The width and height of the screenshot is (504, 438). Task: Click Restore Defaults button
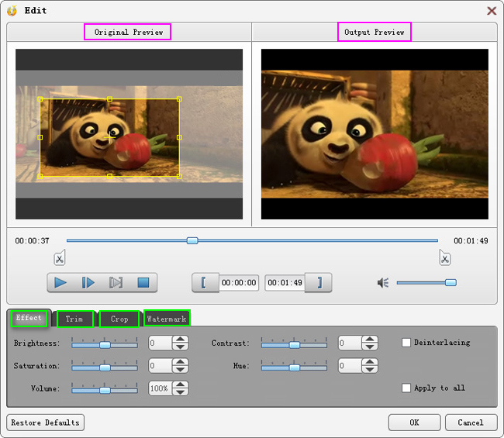pos(45,422)
